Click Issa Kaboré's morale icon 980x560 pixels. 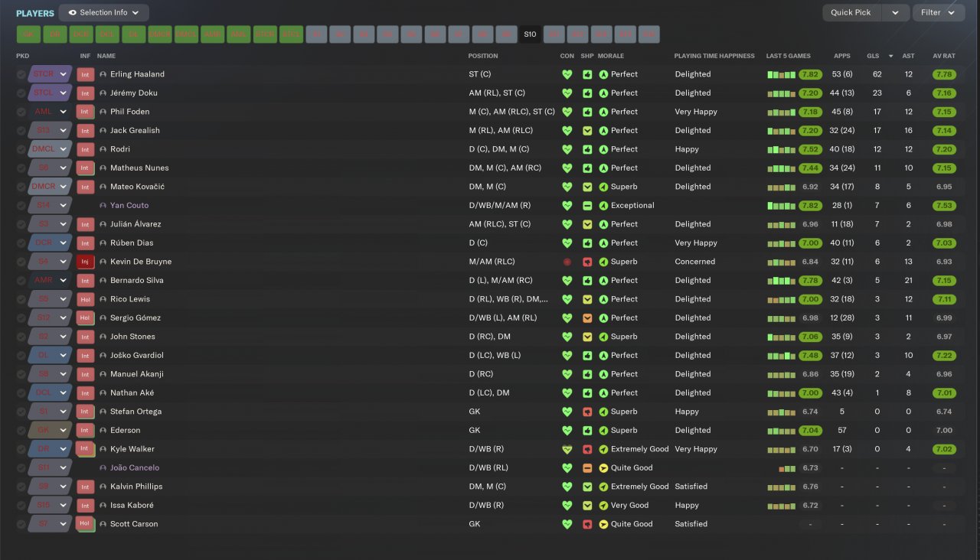tap(603, 506)
